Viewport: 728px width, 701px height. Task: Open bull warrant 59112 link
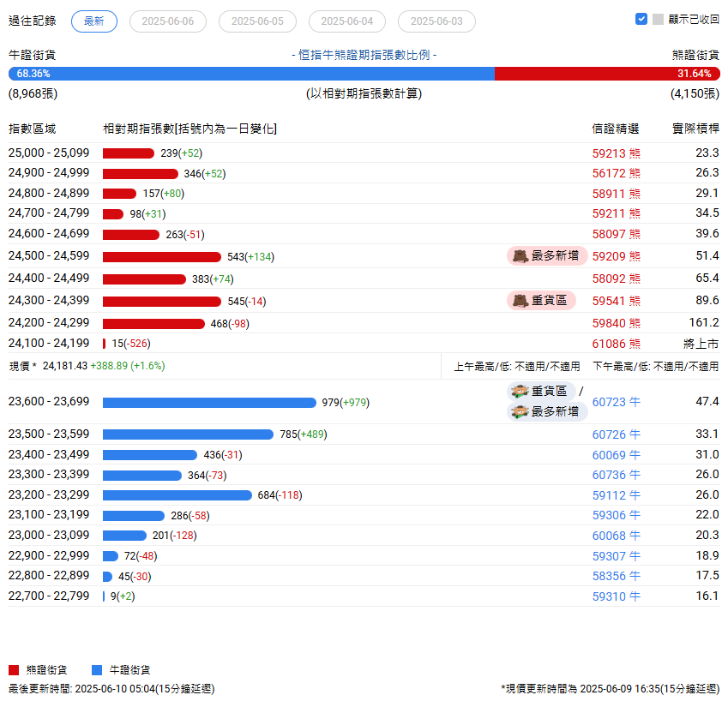(617, 495)
